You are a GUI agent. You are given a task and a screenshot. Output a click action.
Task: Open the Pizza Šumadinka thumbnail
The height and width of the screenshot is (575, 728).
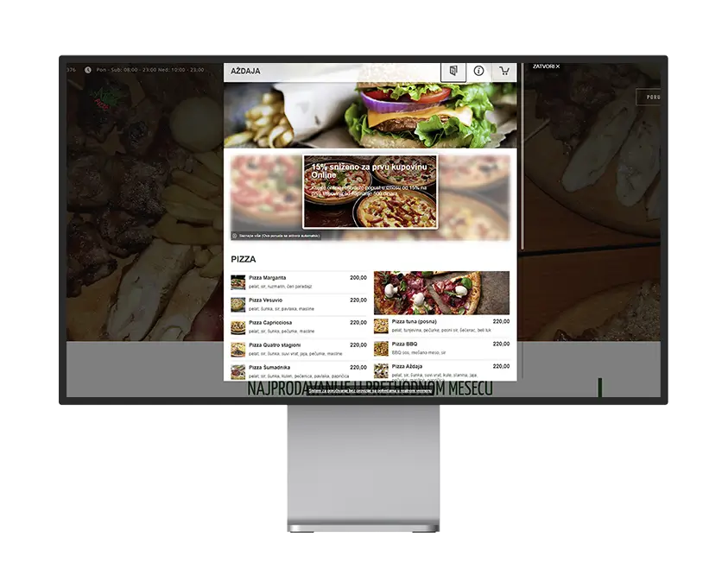[238, 372]
